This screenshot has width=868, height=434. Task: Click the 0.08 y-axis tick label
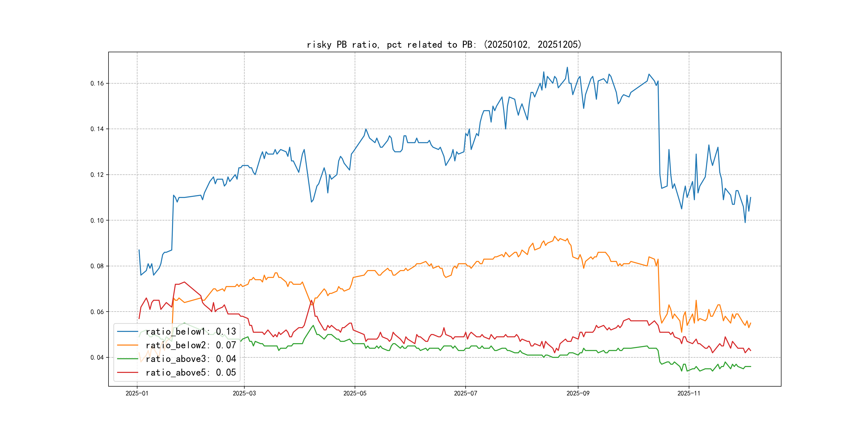(x=97, y=266)
